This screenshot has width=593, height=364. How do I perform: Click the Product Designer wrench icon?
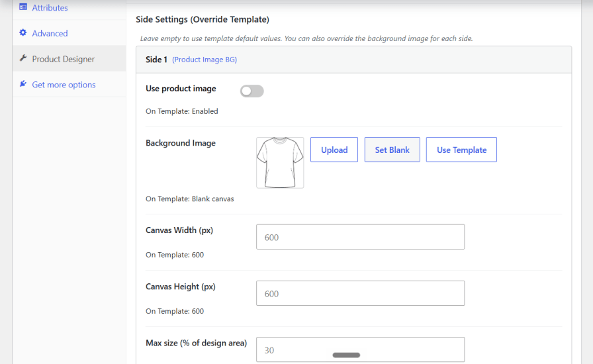click(x=23, y=58)
